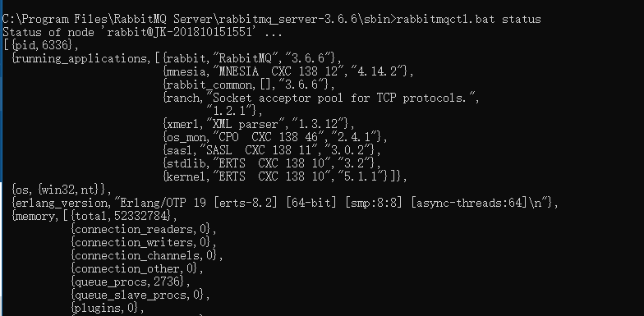
Task: Click the connection_readers line
Action: [x=143, y=229]
